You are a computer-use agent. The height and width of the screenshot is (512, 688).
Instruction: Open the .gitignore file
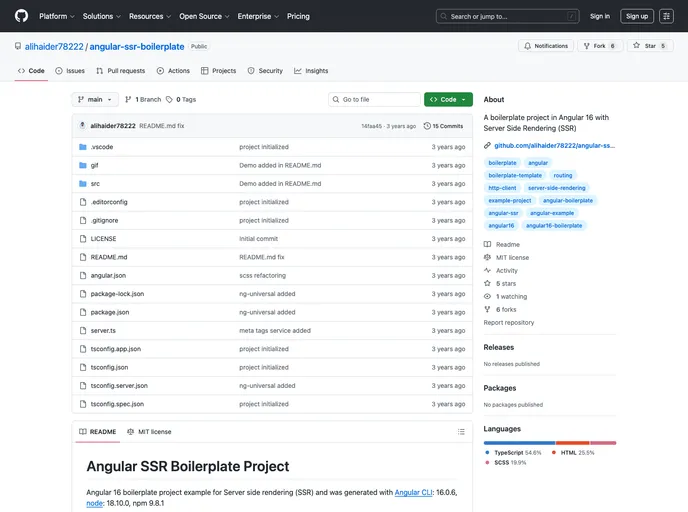click(104, 221)
